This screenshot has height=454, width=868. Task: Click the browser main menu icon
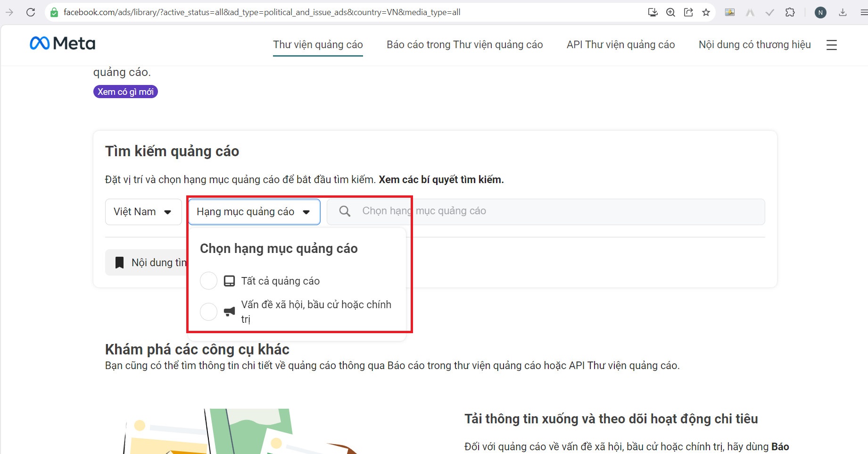click(x=864, y=12)
